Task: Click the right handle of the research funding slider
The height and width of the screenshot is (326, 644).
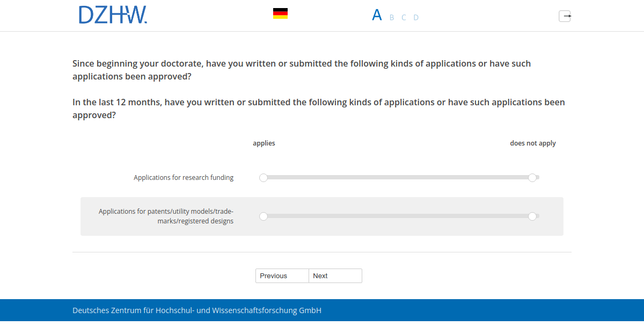Action: [532, 177]
